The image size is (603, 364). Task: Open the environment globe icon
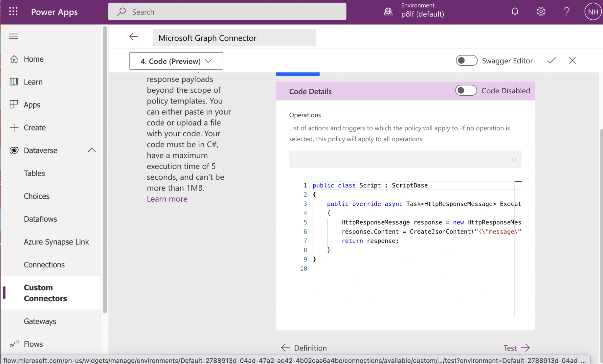388,12
